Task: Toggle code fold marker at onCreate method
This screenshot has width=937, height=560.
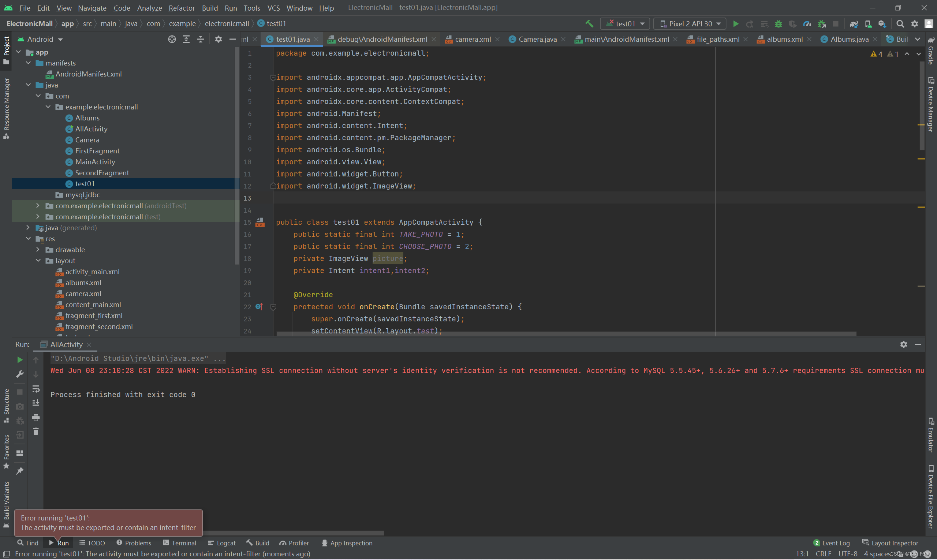Action: pyautogui.click(x=273, y=307)
